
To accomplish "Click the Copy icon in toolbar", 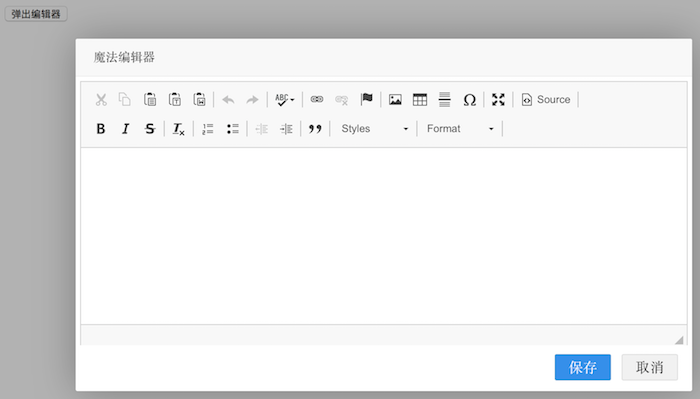I will pyautogui.click(x=125, y=100).
